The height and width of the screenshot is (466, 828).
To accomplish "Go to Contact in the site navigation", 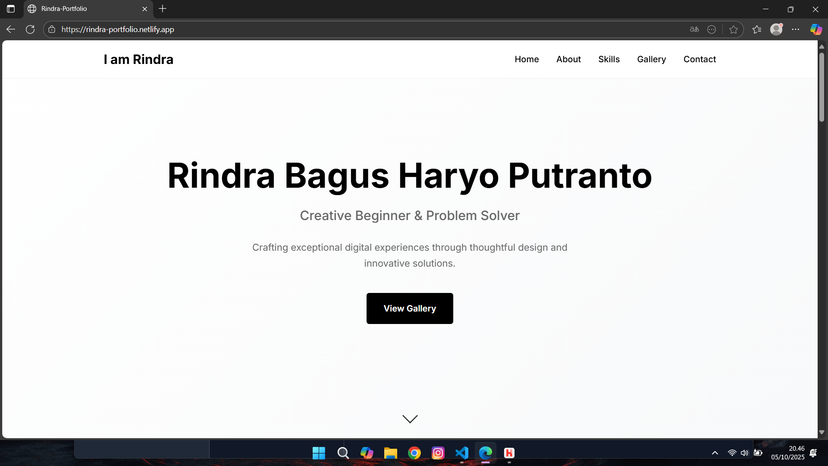I will pyautogui.click(x=699, y=59).
